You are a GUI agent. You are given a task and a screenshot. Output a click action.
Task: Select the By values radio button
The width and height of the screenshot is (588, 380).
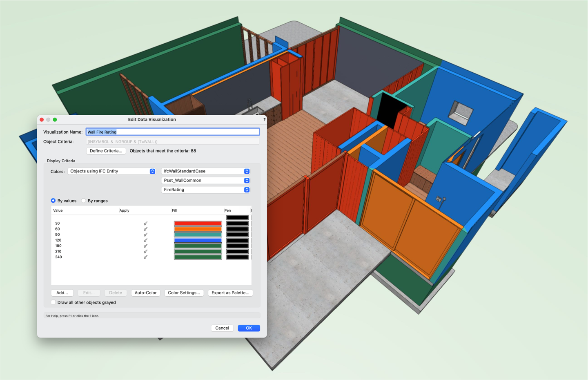coord(53,201)
